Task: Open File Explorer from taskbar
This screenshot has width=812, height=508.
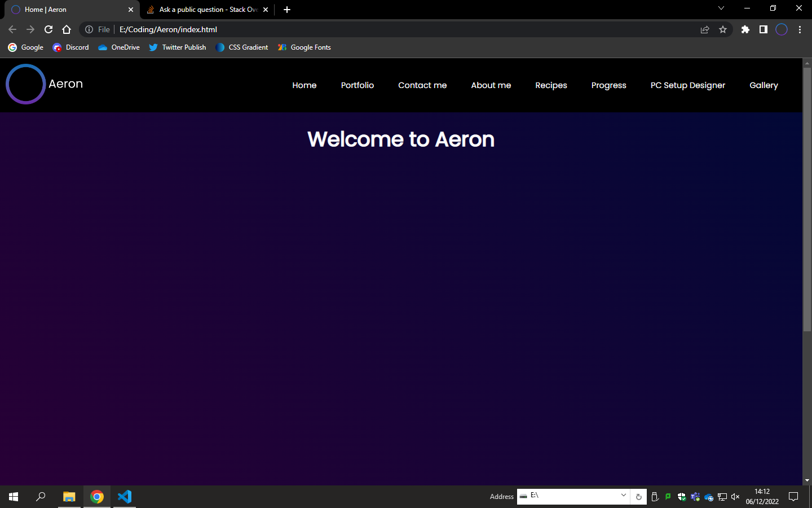Action: coord(69,497)
